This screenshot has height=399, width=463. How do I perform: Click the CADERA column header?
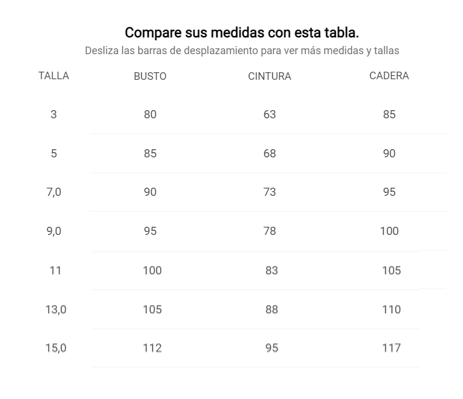[389, 76]
